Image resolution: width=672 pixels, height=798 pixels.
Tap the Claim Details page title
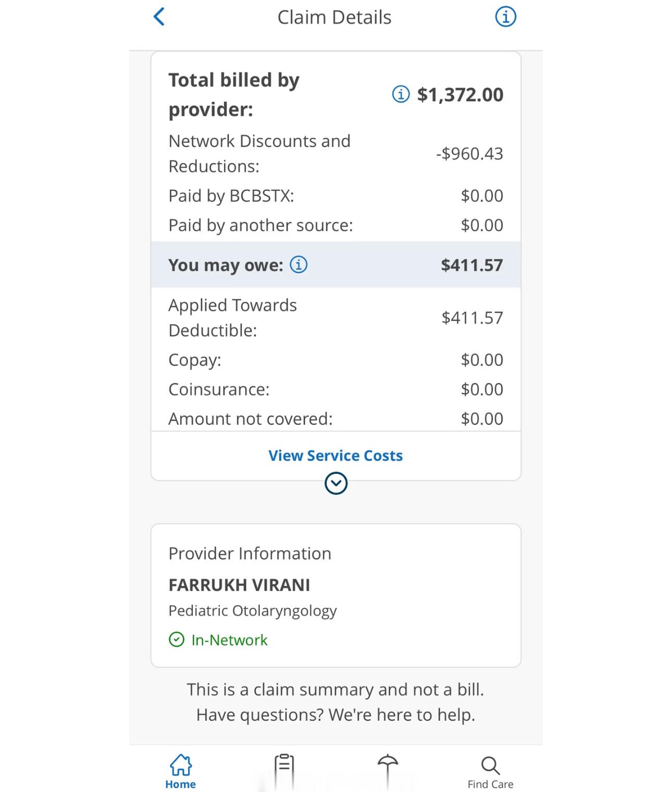pyautogui.click(x=334, y=17)
